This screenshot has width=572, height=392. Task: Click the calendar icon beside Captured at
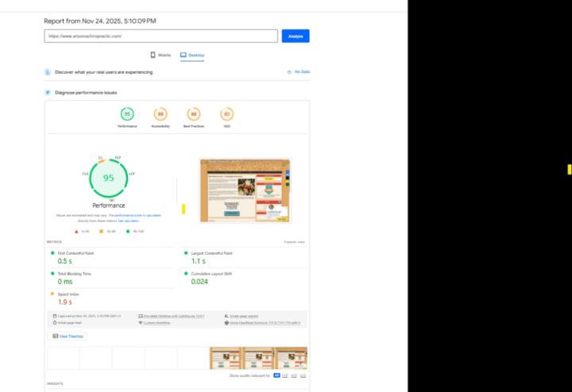point(55,317)
